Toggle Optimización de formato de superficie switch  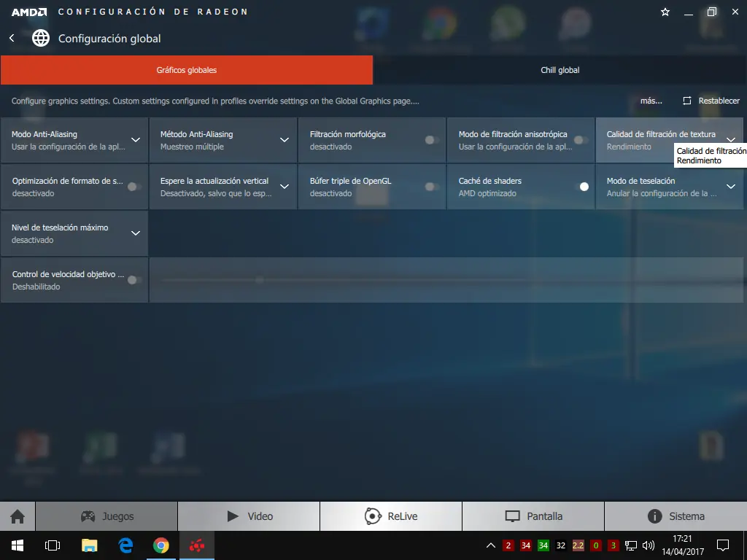coord(134,187)
